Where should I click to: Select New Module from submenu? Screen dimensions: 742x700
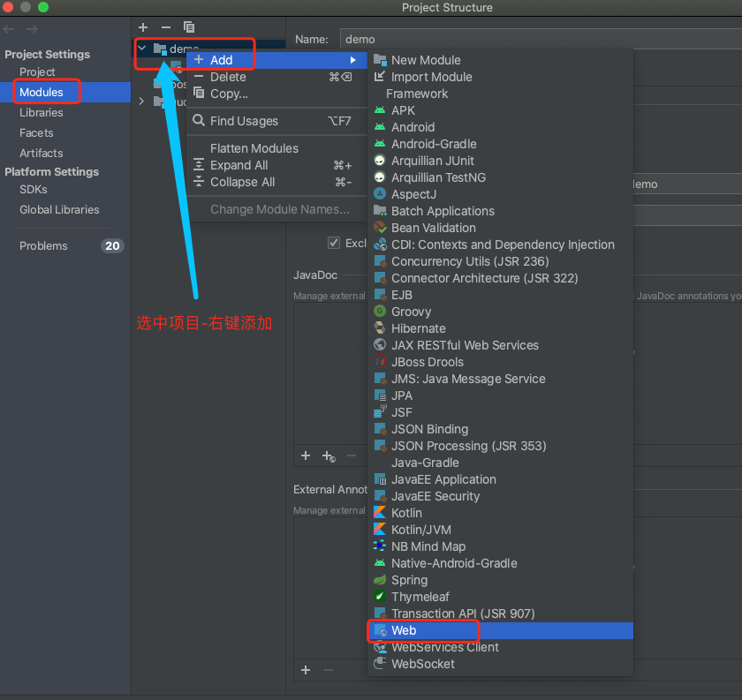pyautogui.click(x=500, y=60)
